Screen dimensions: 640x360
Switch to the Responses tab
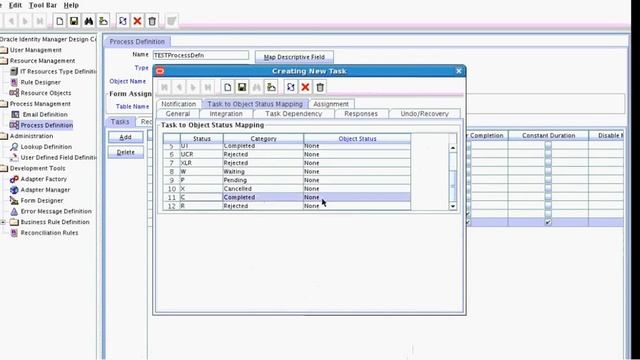[x=361, y=114]
